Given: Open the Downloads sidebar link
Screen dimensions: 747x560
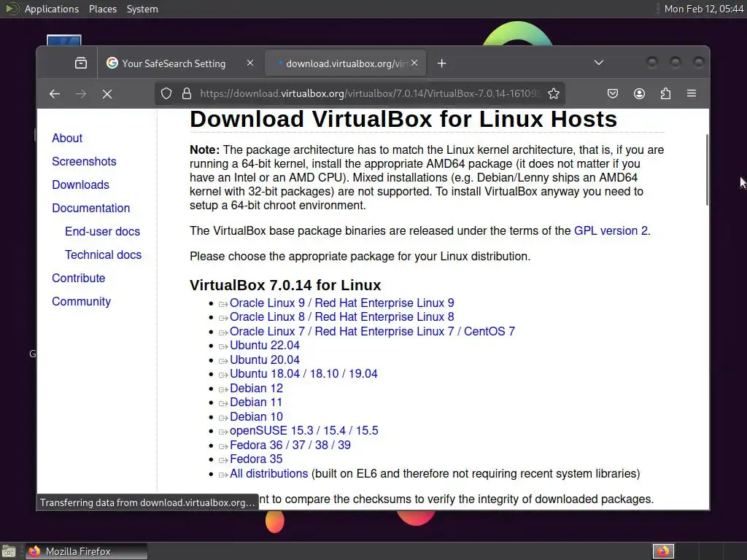Looking at the screenshot, I should [x=80, y=184].
